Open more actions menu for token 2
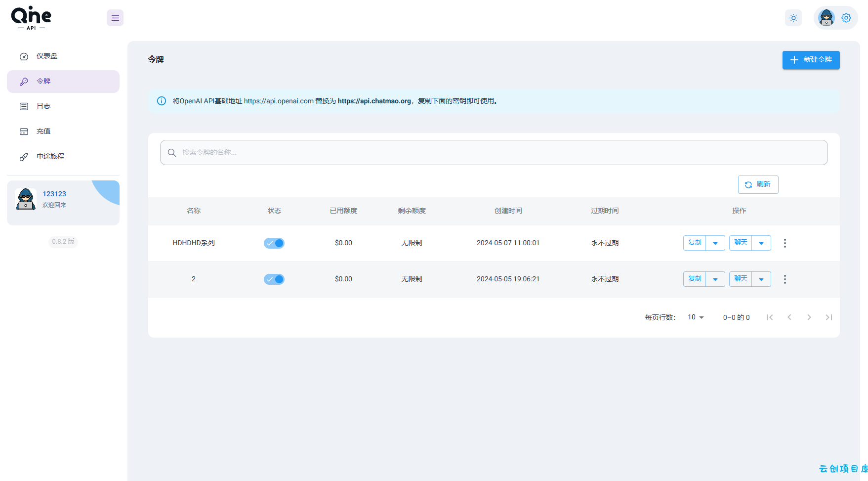The height and width of the screenshot is (481, 868). [x=785, y=279]
